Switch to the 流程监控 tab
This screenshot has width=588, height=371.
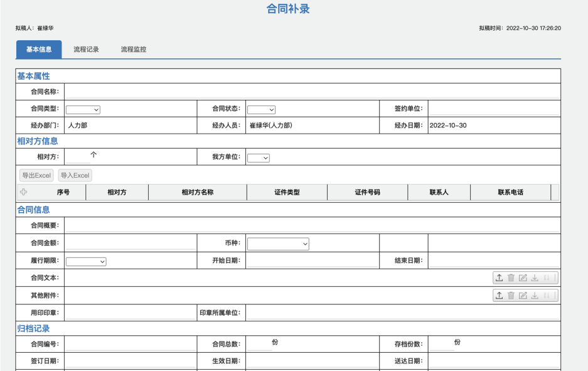point(134,50)
